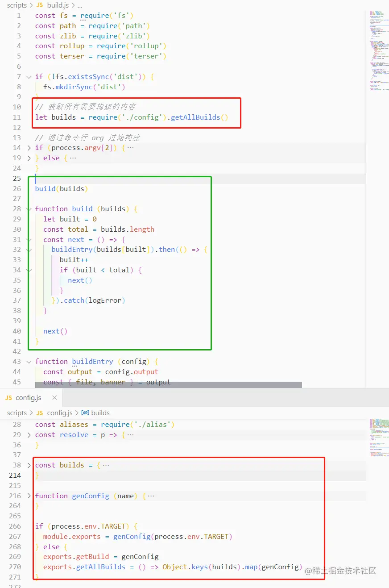Collapse the next arrow function at line 31
Image resolution: width=389 pixels, height=588 pixels.
29,240
